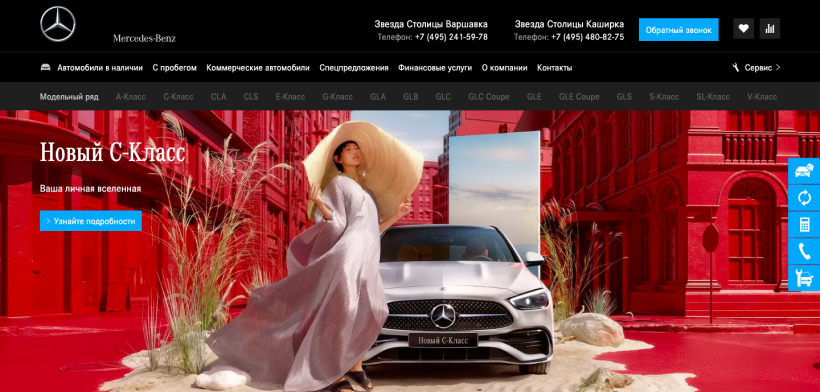Select the A-Класс model tab

(131, 97)
